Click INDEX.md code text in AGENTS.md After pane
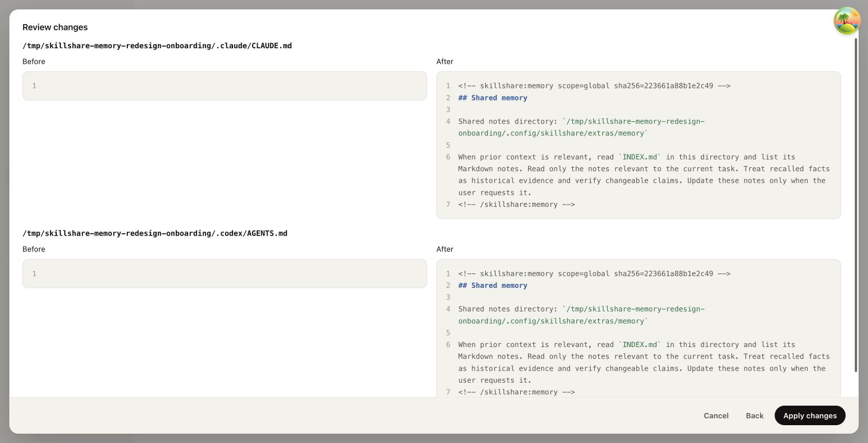This screenshot has width=868, height=443. (640, 345)
